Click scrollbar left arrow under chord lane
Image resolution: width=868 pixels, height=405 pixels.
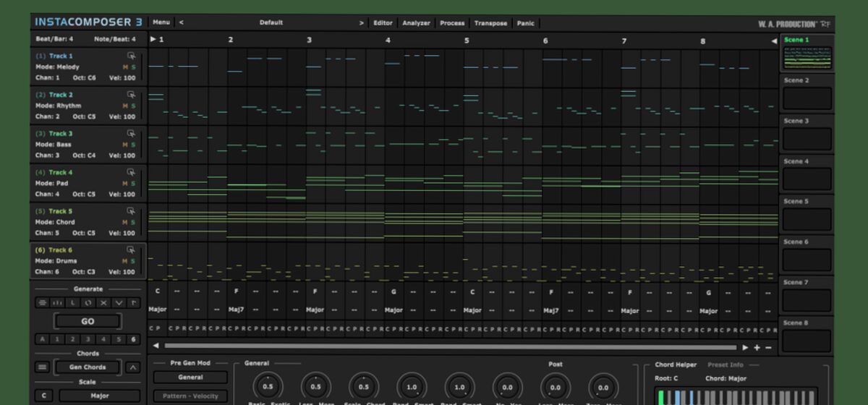[155, 346]
